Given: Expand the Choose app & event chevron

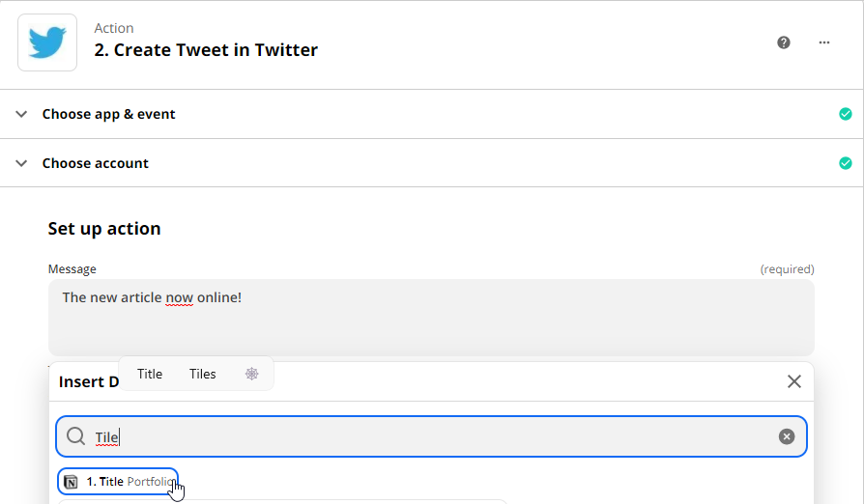Looking at the screenshot, I should pyautogui.click(x=21, y=114).
